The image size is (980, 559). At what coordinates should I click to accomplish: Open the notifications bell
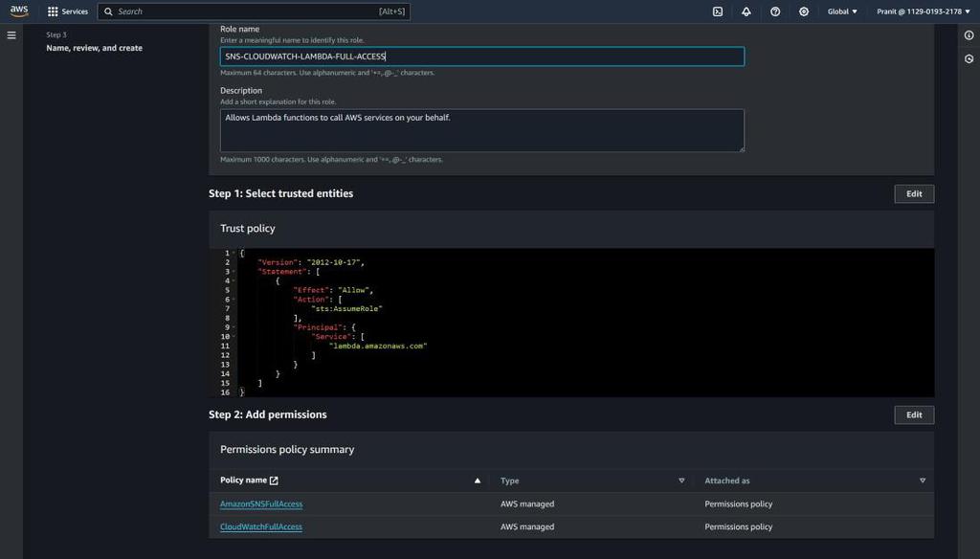746,11
